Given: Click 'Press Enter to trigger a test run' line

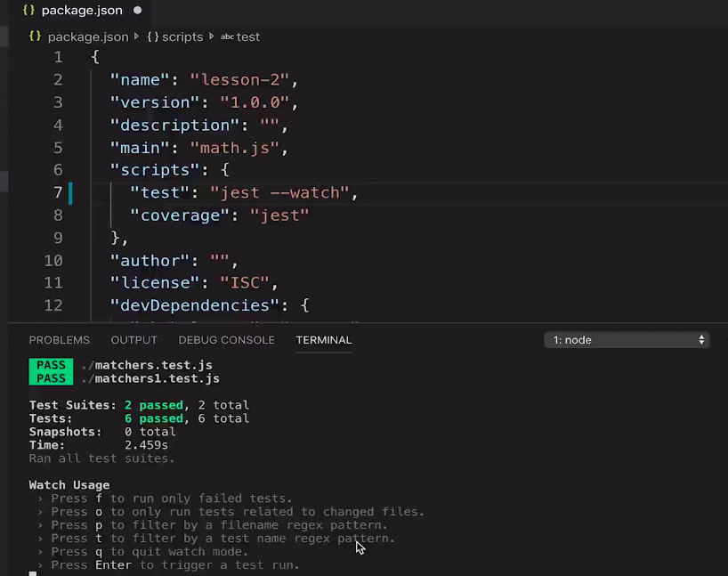Looking at the screenshot, I should pos(168,565).
